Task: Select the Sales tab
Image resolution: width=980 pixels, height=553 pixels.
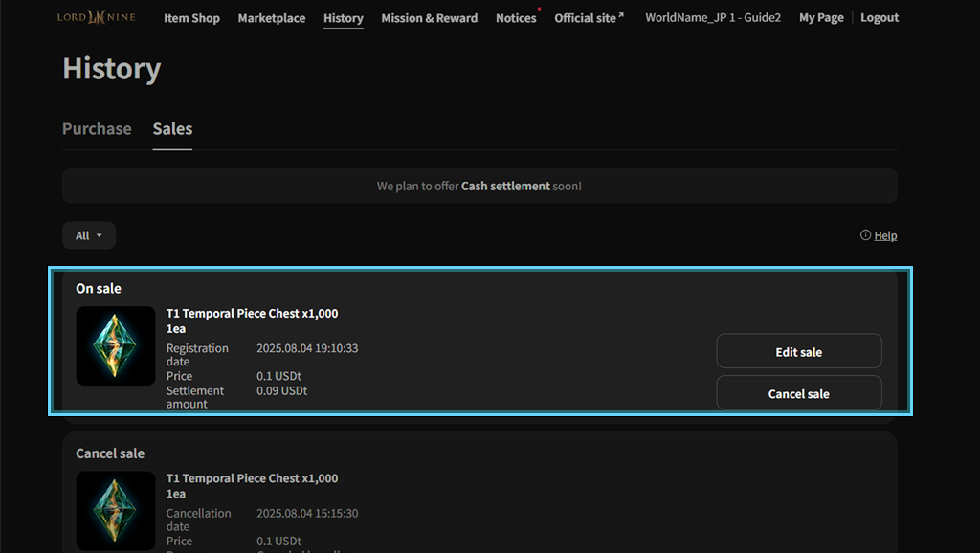Action: click(172, 129)
